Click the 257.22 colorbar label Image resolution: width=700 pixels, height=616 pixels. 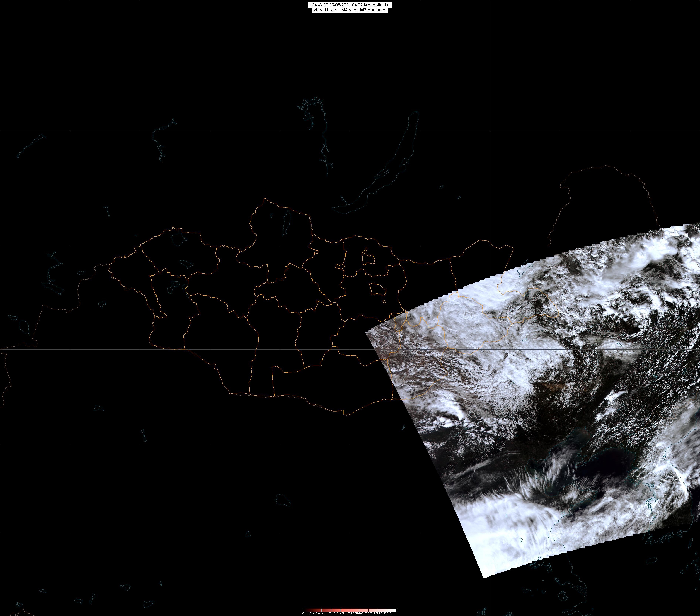[x=331, y=613]
